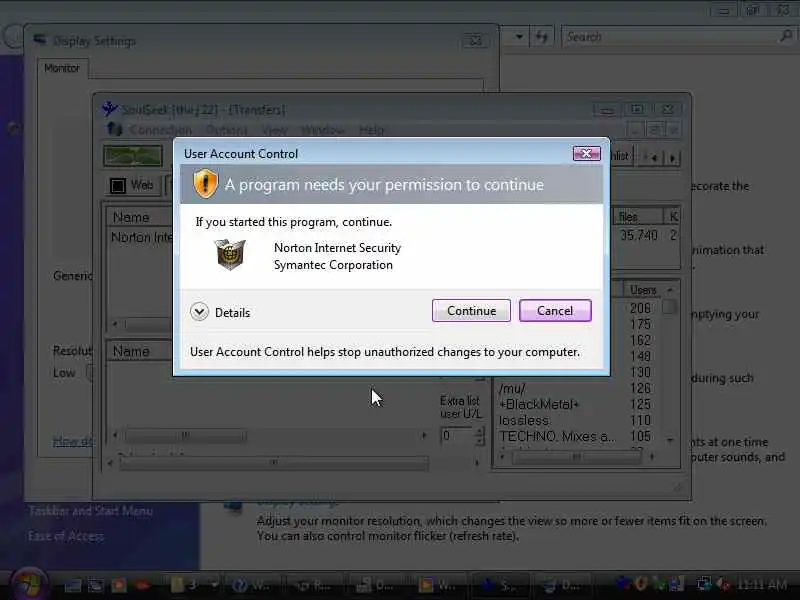Viewport: 800px width, 600px height.
Task: Click the black square icon on Web button
Action: click(x=118, y=186)
